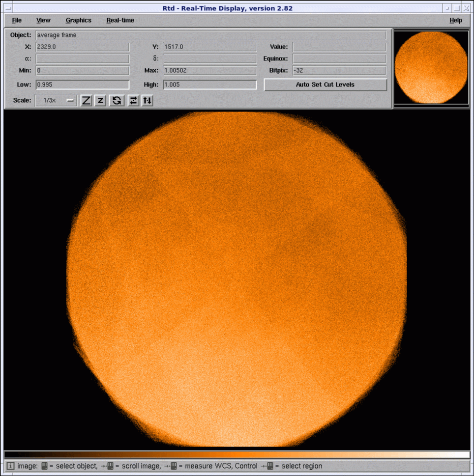
Task: Click the pan window thumbnail image
Action: (431, 68)
